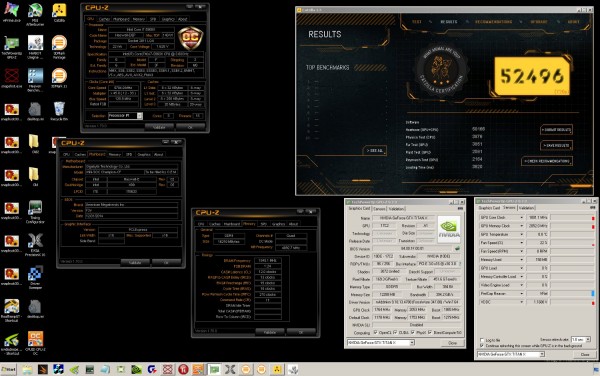Open the SPD tab in CPU-Z Memory window
This screenshot has height=376, width=600.
click(x=263, y=224)
